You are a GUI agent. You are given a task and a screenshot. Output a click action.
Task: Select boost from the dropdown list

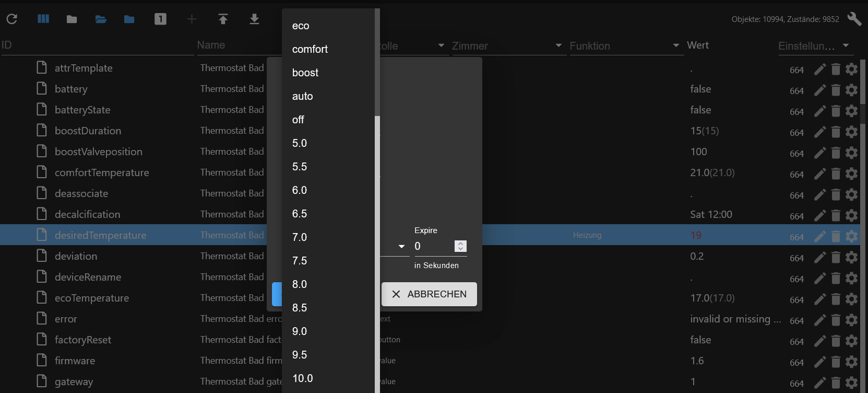(x=328, y=73)
